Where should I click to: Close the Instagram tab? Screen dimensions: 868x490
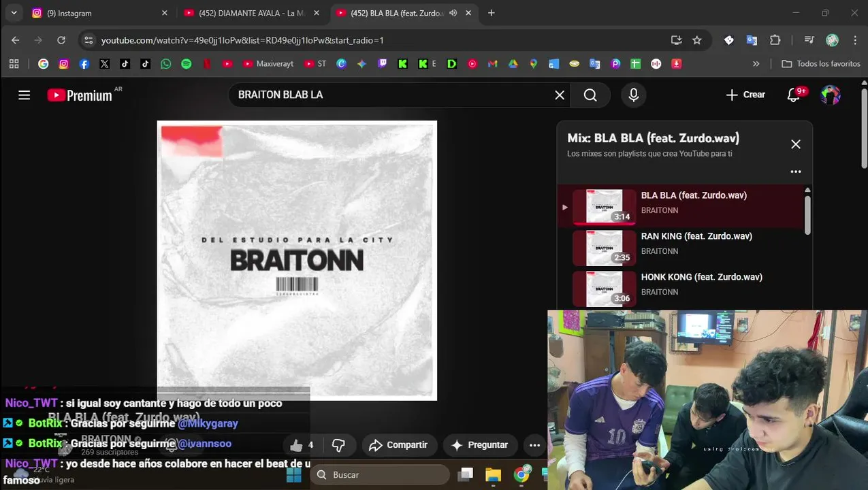pyautogui.click(x=164, y=13)
